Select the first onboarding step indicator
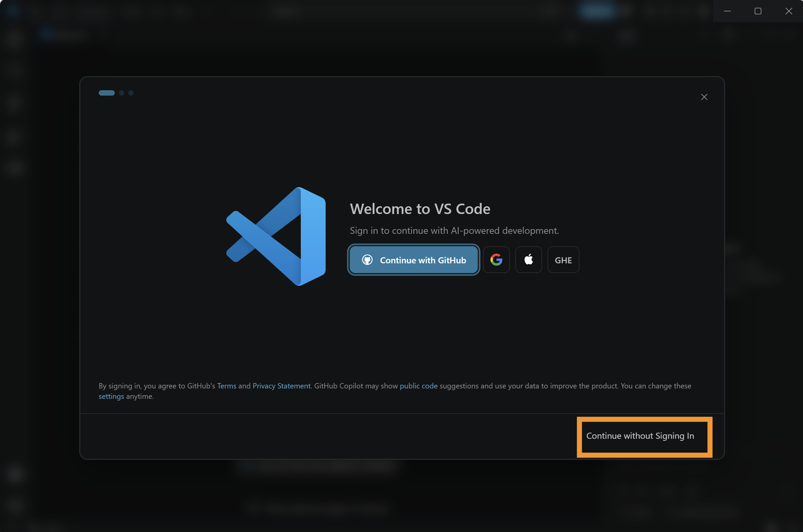The image size is (803, 532). pyautogui.click(x=107, y=93)
